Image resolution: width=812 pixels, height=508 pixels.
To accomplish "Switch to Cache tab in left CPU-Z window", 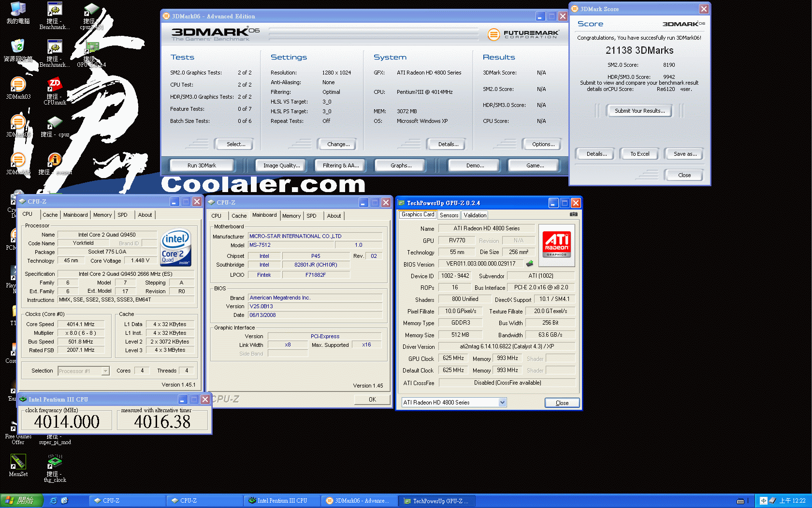I will click(x=50, y=215).
